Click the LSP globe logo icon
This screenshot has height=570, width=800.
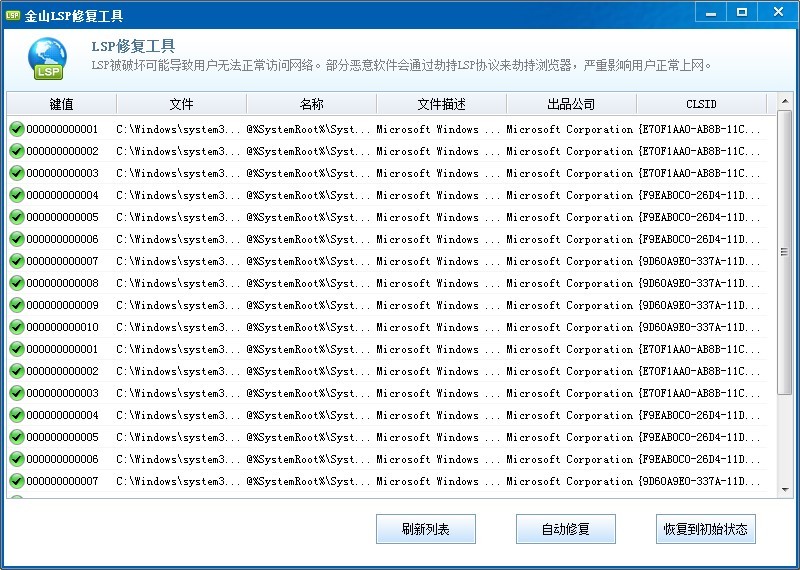(47, 59)
